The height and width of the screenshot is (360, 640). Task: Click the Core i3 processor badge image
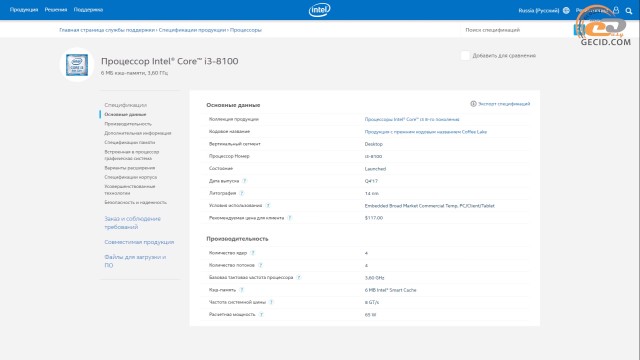tap(77, 65)
